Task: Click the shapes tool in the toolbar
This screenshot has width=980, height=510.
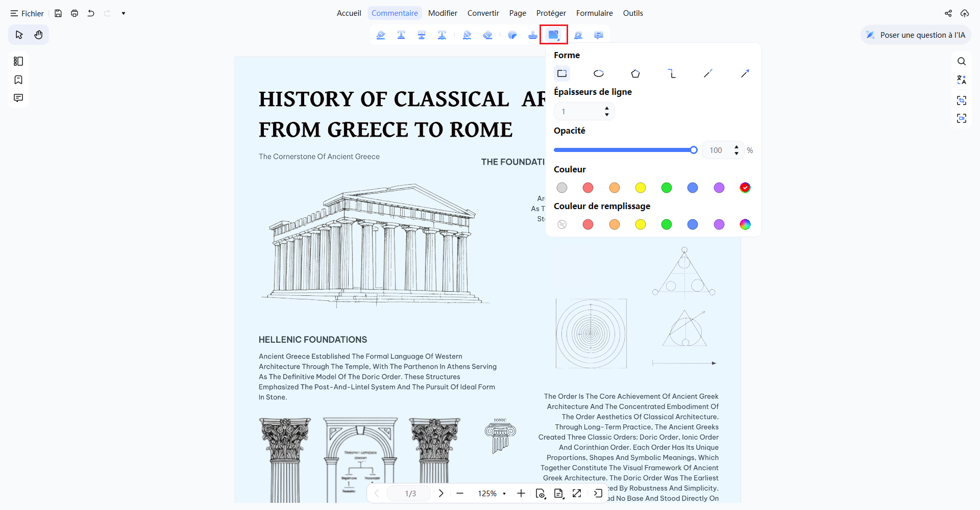Action: tap(553, 35)
